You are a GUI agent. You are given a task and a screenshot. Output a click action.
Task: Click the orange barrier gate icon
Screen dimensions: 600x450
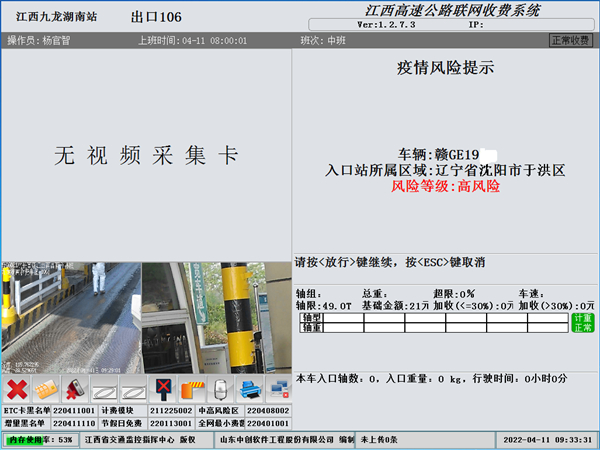pos(192,388)
